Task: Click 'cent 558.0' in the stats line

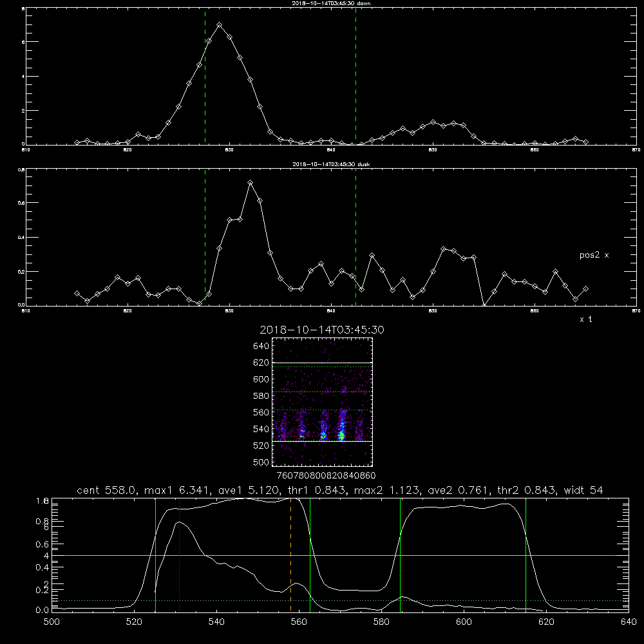Action: [x=108, y=490]
